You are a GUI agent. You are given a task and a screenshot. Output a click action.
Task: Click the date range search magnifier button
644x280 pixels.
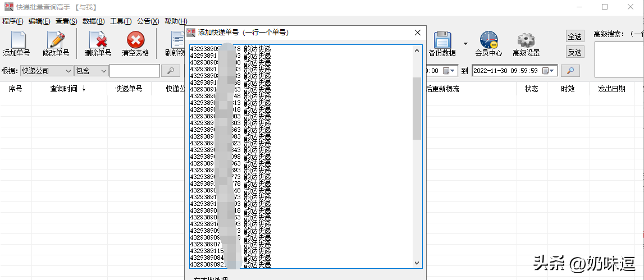(x=570, y=71)
